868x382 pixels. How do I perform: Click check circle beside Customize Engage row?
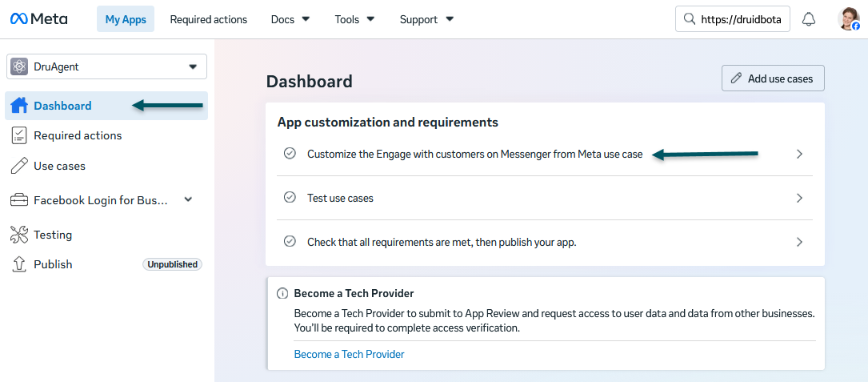pyautogui.click(x=290, y=154)
